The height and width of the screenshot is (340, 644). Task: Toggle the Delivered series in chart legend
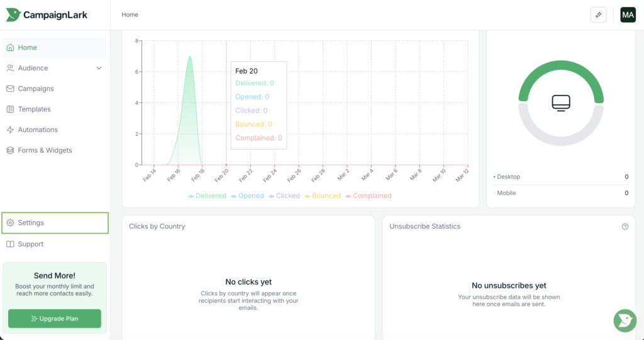(x=208, y=196)
